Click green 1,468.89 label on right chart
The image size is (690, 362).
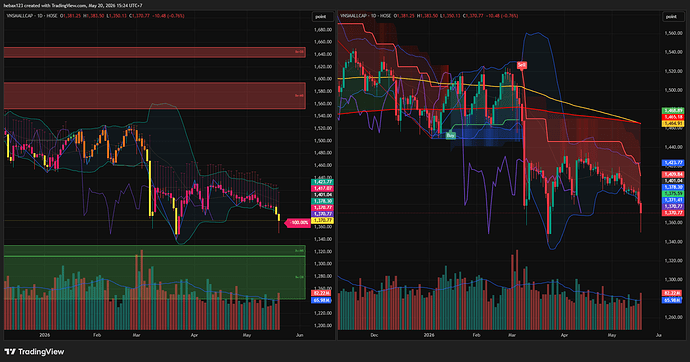tap(673, 110)
